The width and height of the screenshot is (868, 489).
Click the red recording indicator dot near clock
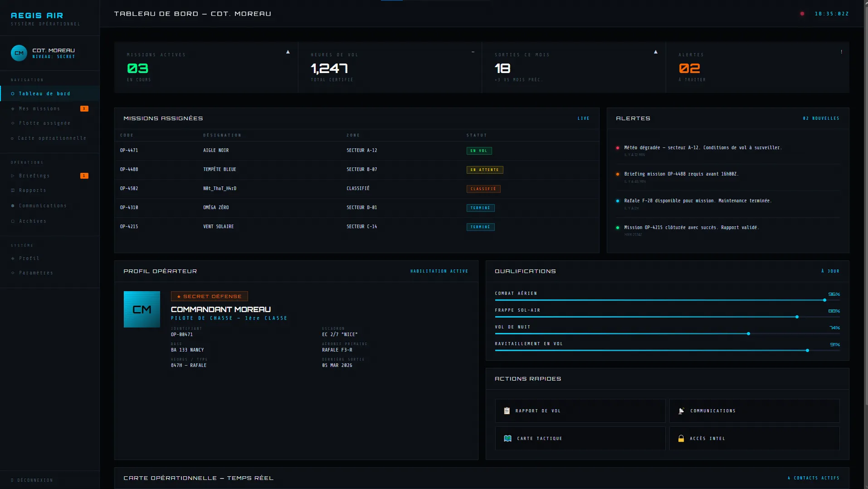tap(802, 14)
